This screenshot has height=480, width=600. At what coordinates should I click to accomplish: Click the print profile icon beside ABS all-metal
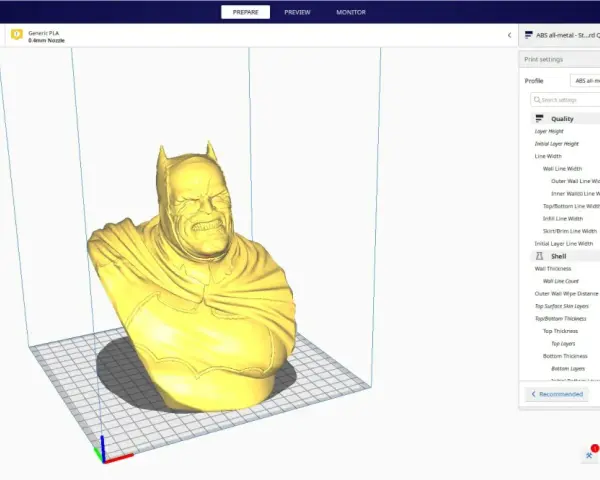tap(528, 35)
